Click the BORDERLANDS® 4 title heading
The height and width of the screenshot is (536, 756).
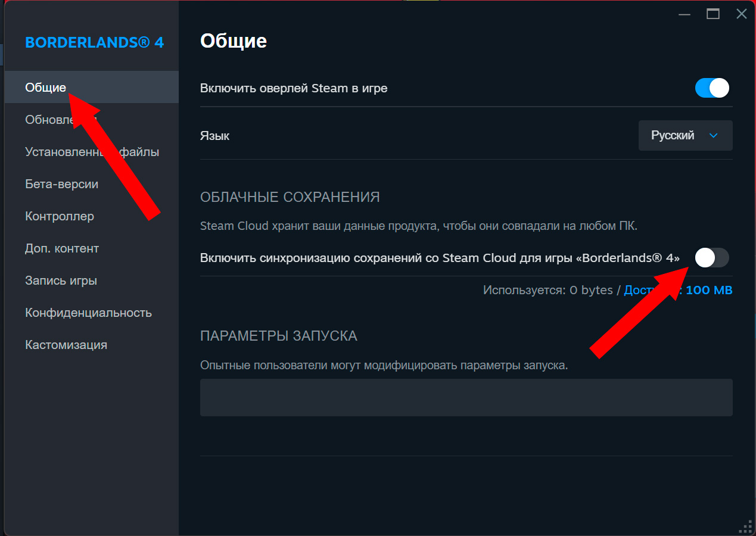point(94,42)
